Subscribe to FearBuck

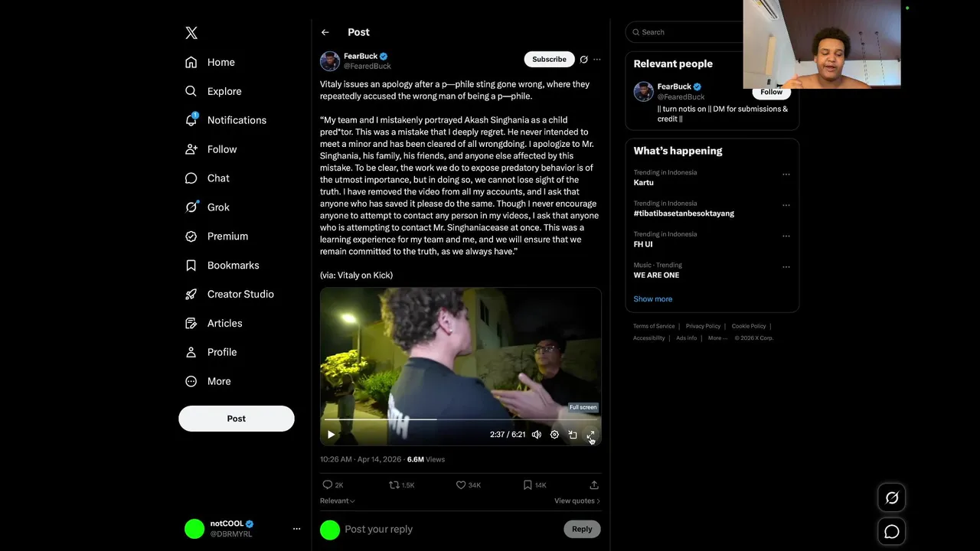coord(549,59)
